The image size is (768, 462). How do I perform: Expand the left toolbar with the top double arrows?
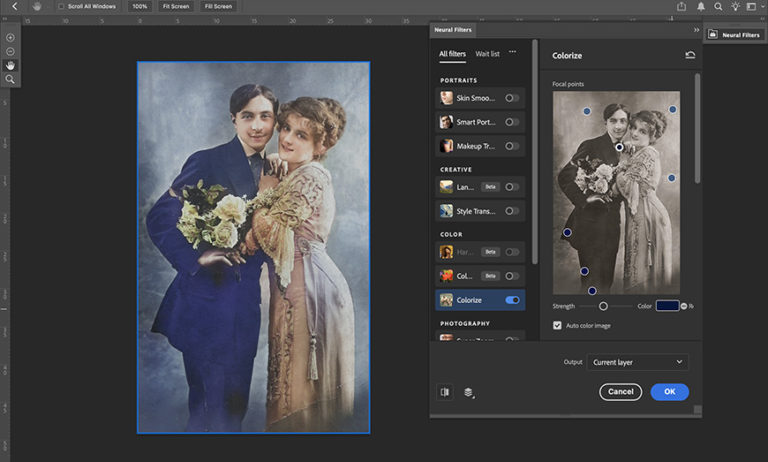5,19
